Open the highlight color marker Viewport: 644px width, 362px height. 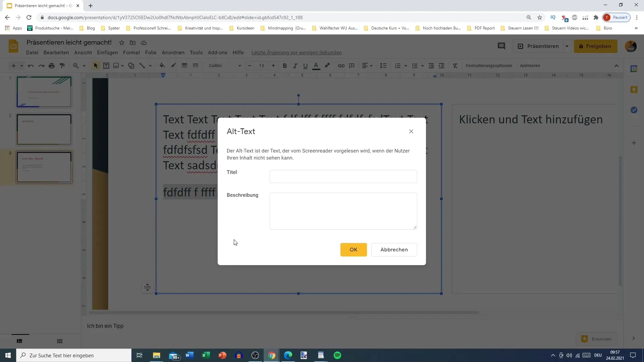327,66
